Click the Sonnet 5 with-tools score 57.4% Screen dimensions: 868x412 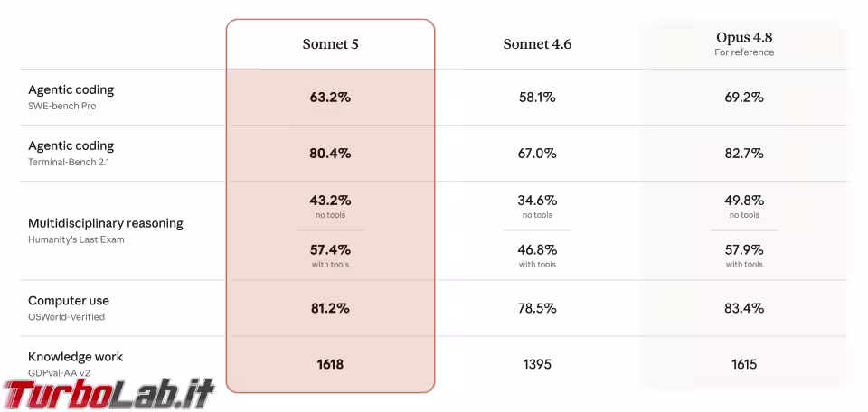pos(331,249)
